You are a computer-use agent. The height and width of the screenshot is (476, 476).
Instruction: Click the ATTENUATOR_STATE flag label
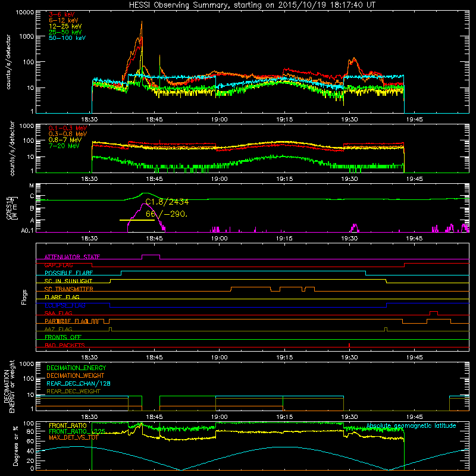pos(72,257)
